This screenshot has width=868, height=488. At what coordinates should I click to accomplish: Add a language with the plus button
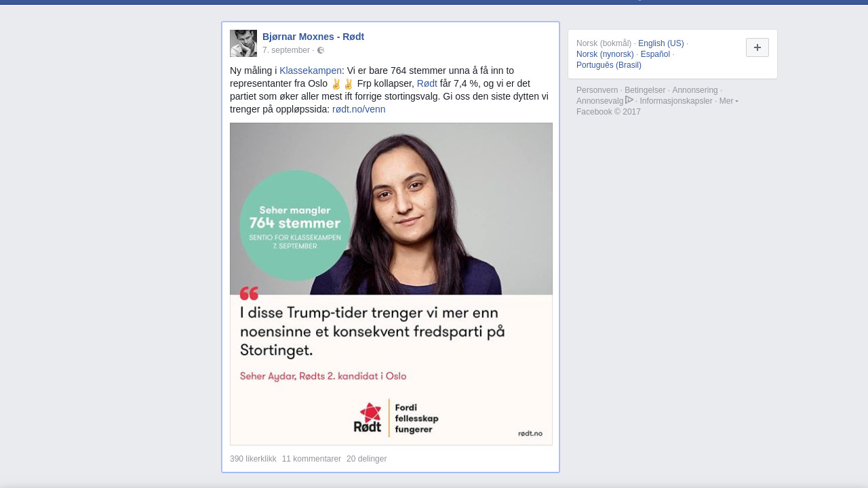tap(757, 47)
